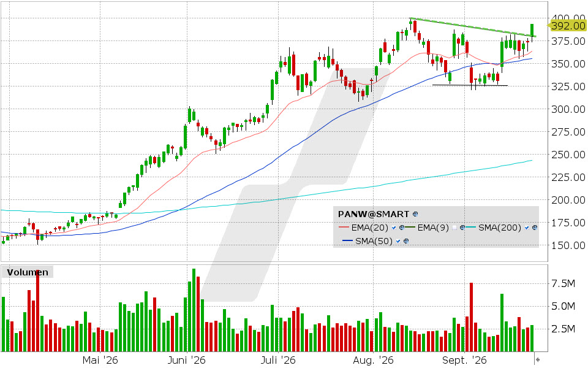The image size is (588, 368).
Task: Click the Aug. '26 axis label
Action: 373,361
